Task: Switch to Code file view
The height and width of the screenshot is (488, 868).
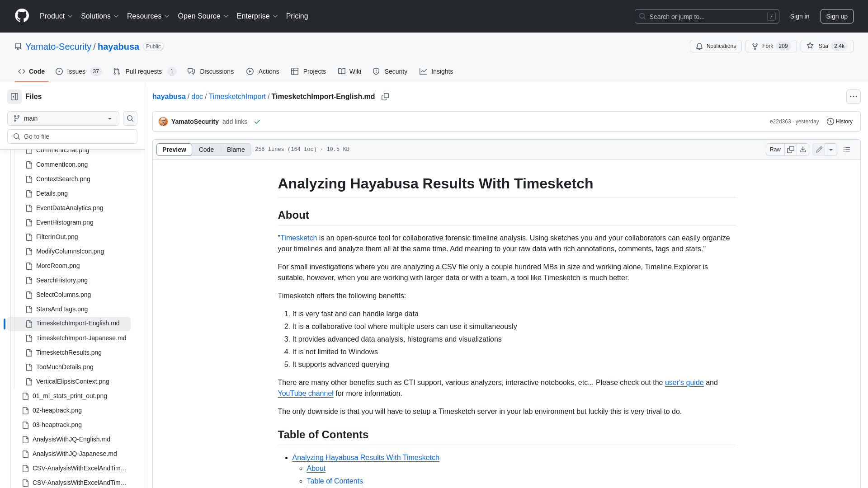Action: [206, 150]
